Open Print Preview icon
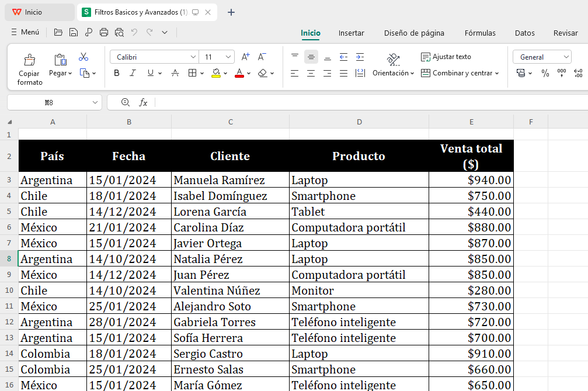 click(x=119, y=32)
